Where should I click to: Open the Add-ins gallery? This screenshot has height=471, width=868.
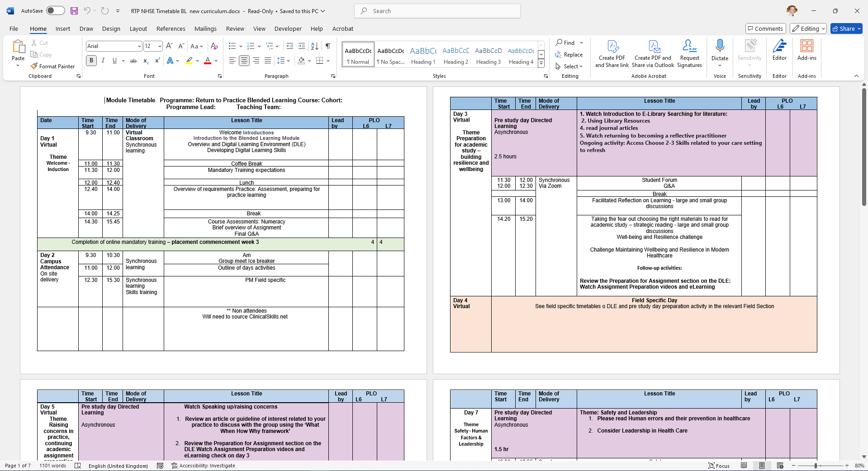tap(807, 50)
